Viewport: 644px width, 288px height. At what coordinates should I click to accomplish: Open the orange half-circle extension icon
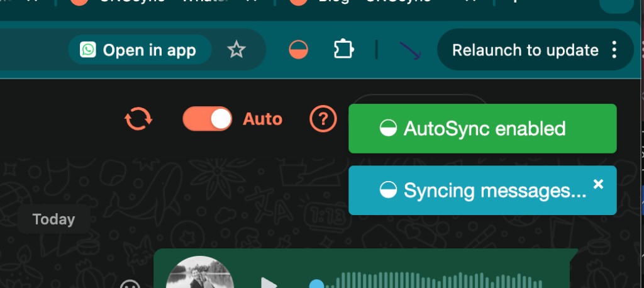(298, 50)
